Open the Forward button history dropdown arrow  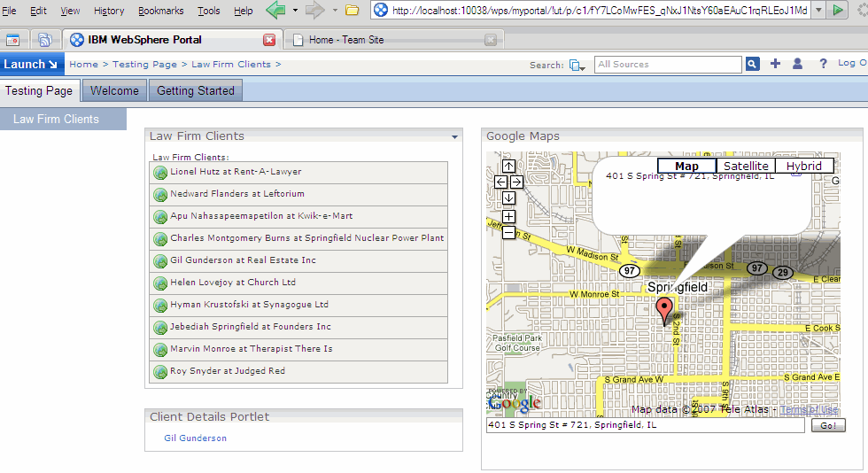[x=335, y=10]
